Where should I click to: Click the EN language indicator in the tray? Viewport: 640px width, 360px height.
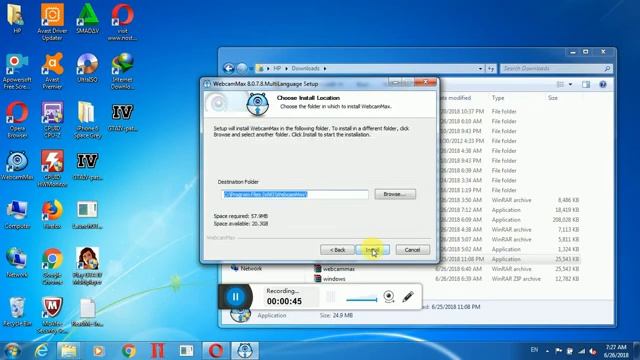click(x=534, y=350)
